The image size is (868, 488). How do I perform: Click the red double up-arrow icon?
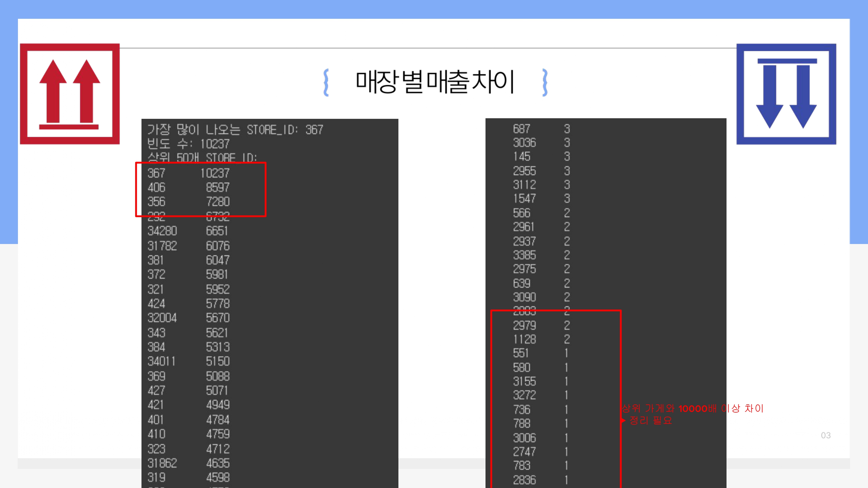point(70,94)
